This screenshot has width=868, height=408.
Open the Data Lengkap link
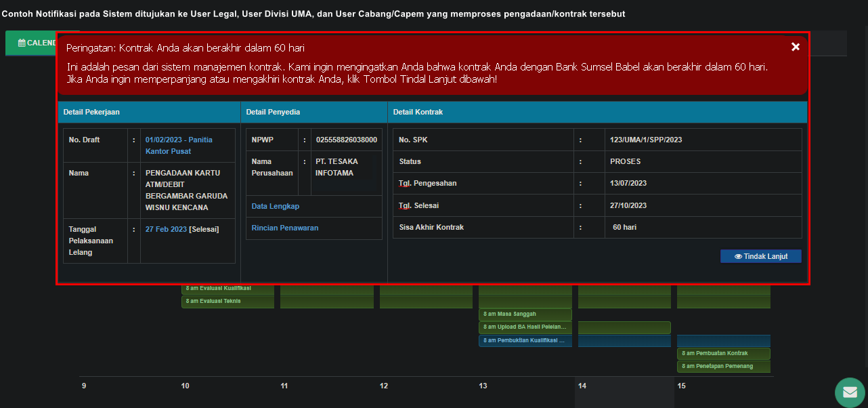(275, 206)
